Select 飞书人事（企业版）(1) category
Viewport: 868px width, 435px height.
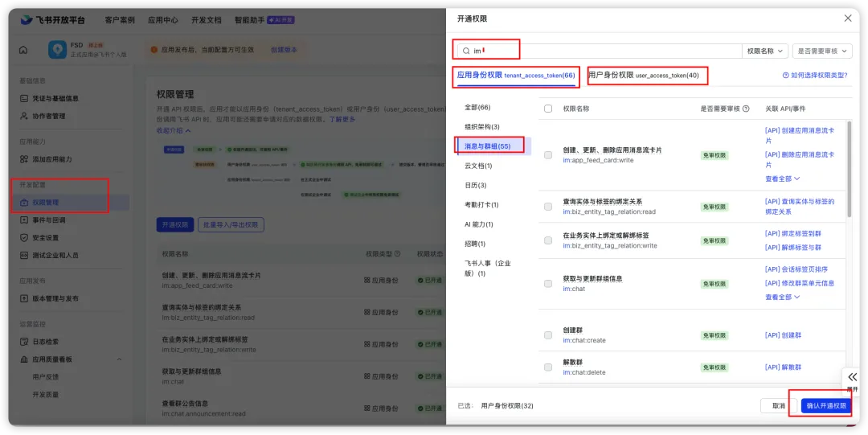pyautogui.click(x=487, y=269)
